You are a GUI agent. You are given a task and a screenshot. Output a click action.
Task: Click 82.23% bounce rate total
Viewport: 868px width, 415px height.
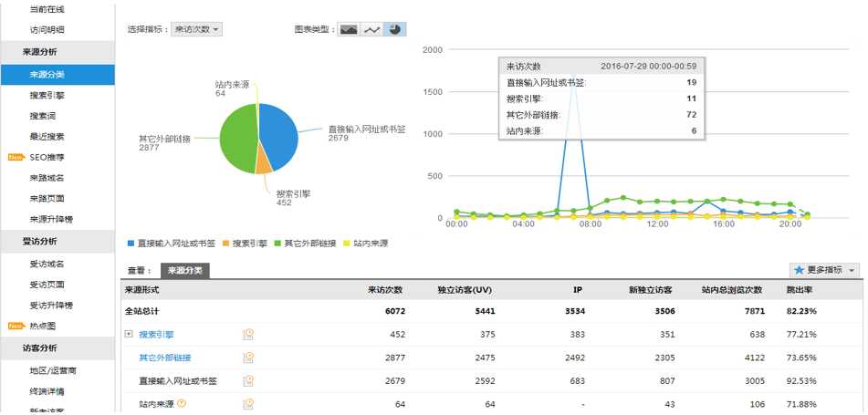click(x=801, y=312)
